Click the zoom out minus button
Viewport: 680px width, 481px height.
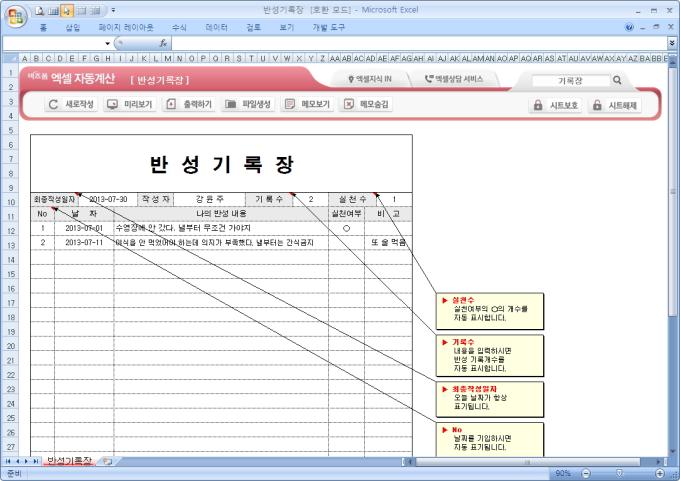coord(586,473)
